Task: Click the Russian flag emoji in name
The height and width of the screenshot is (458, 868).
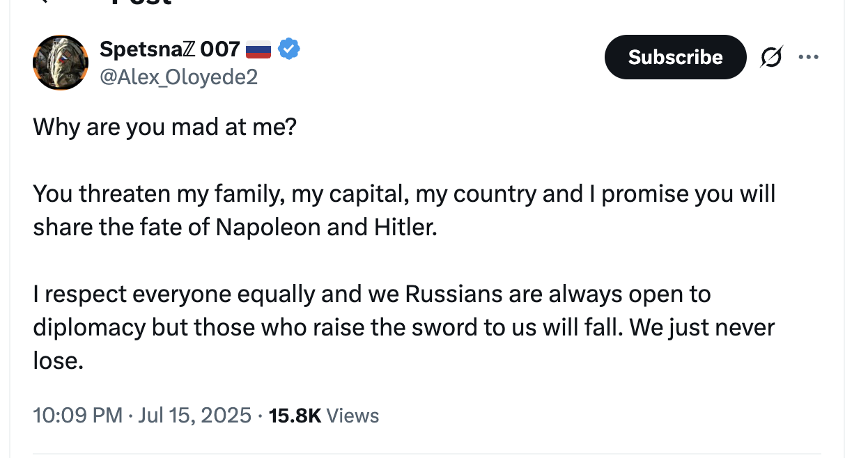Action: coord(258,49)
